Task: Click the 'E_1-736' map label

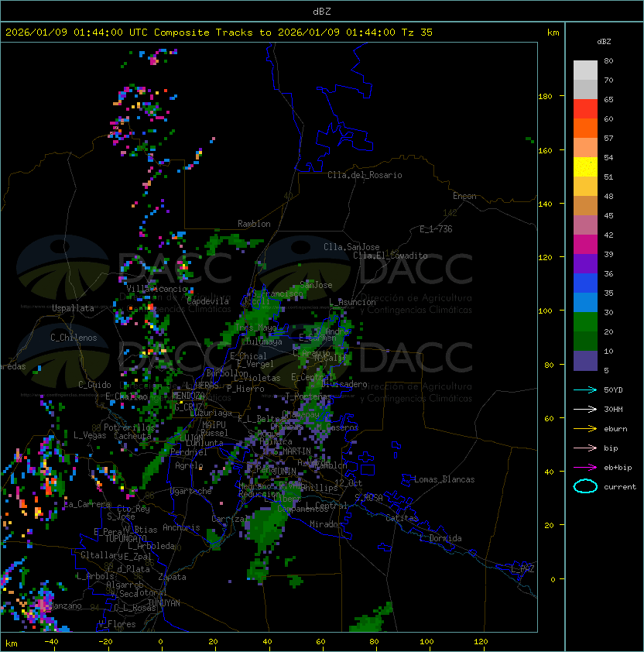Action: point(436,229)
